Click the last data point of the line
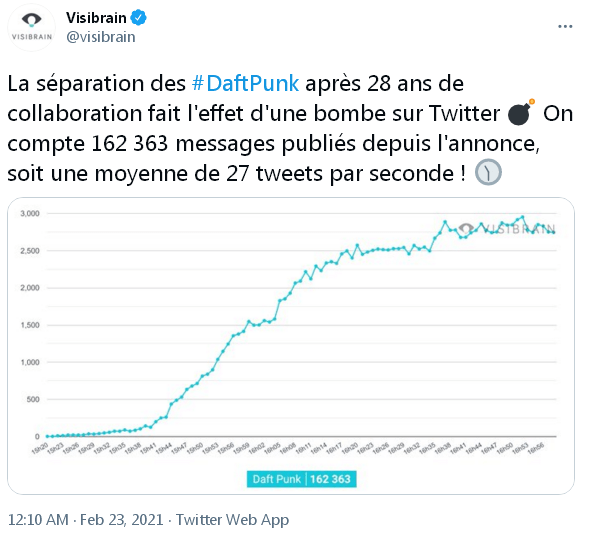 tap(554, 233)
